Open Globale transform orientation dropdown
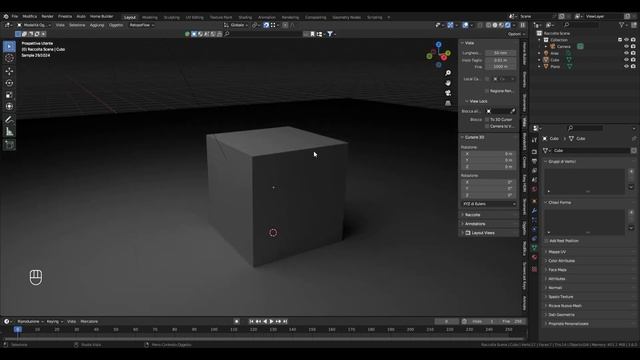 pos(236,25)
